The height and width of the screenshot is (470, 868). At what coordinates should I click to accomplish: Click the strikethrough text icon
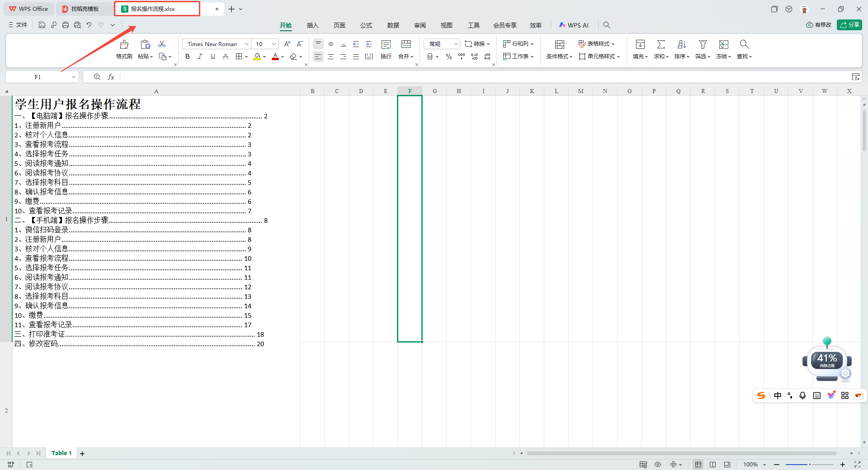(226, 56)
